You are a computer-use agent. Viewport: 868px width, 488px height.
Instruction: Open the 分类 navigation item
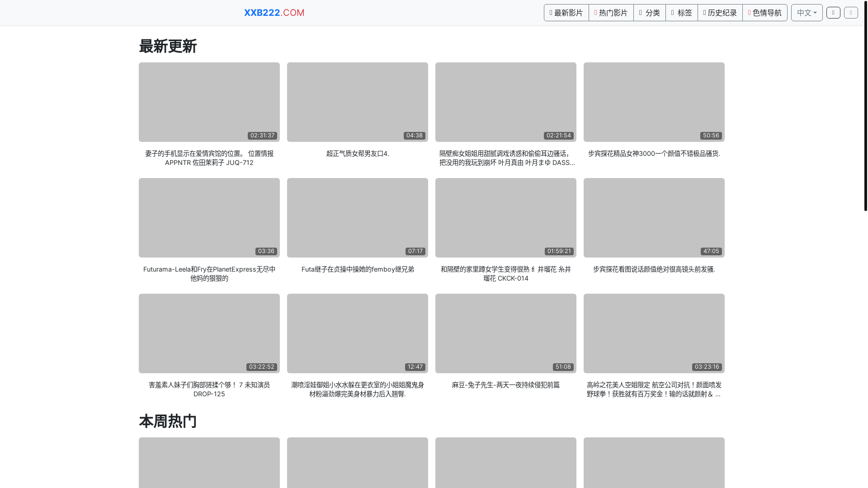(x=649, y=13)
